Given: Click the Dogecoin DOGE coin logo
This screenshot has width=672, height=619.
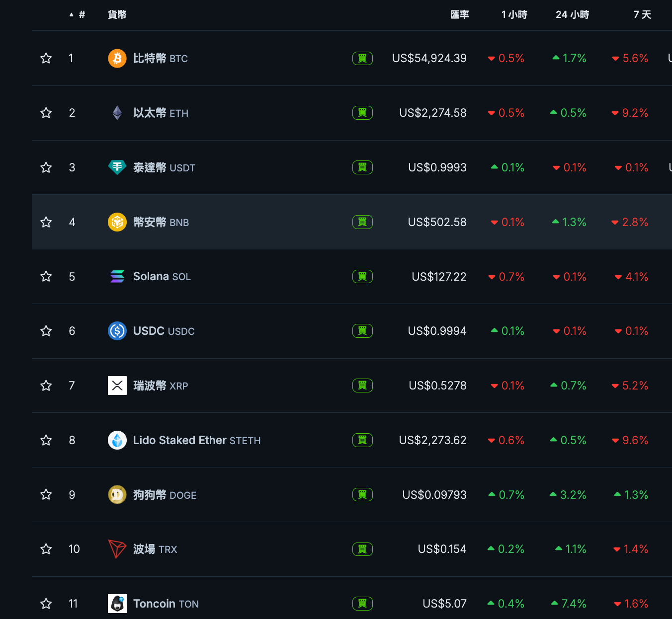Looking at the screenshot, I should click(117, 495).
